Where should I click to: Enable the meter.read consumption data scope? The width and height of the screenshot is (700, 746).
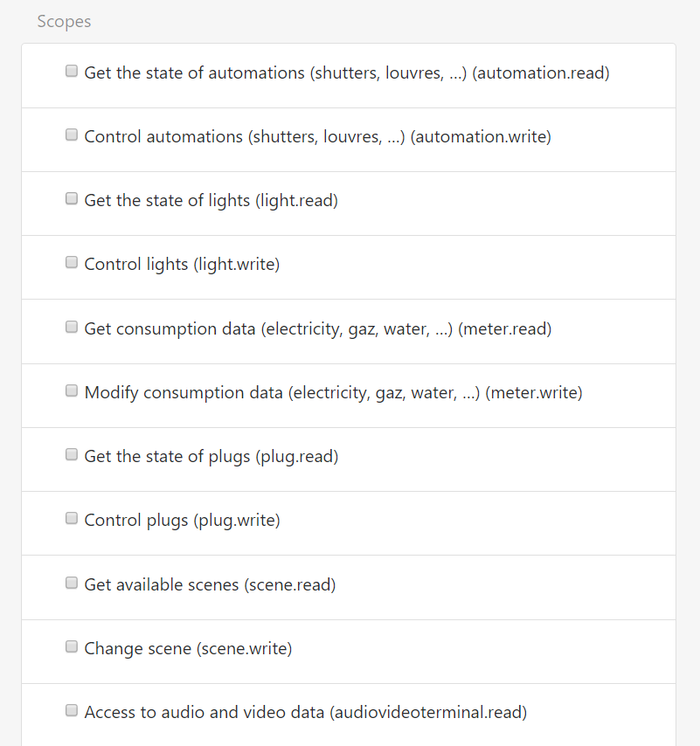tap(71, 327)
